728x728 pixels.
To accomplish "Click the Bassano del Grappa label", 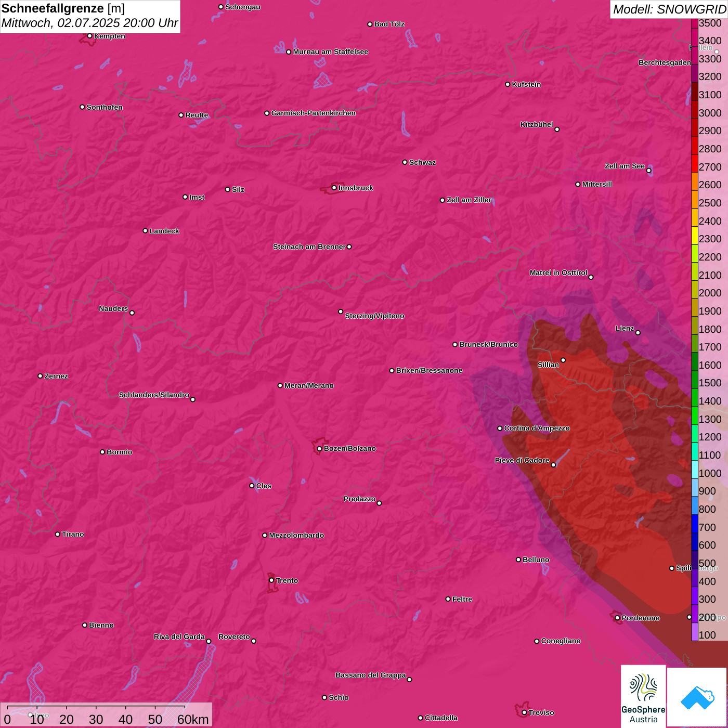I will point(371,675).
